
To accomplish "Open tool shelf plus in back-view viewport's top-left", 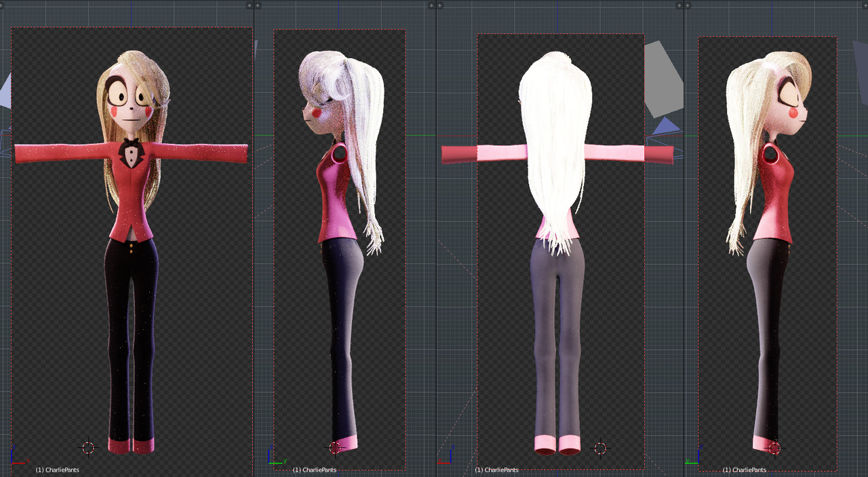I will [x=440, y=5].
